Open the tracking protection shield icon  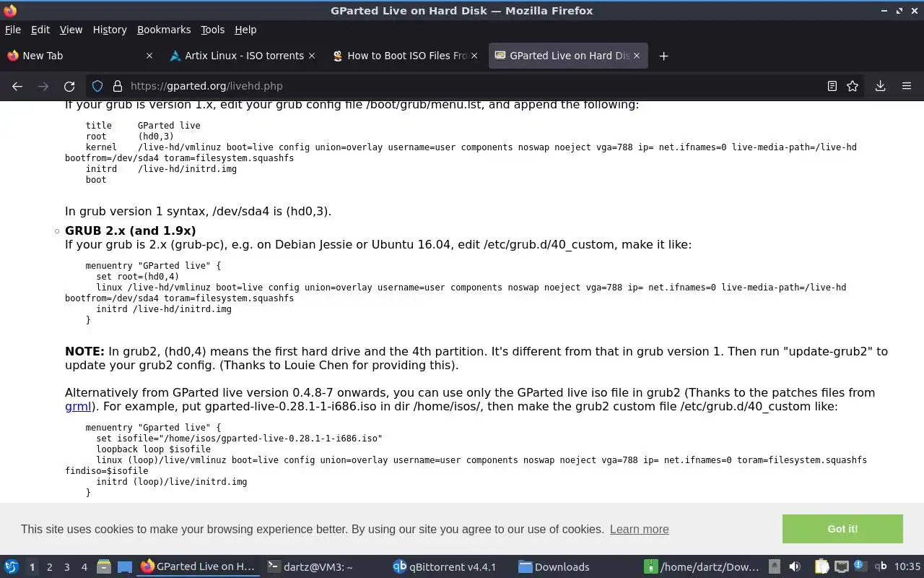coord(97,86)
